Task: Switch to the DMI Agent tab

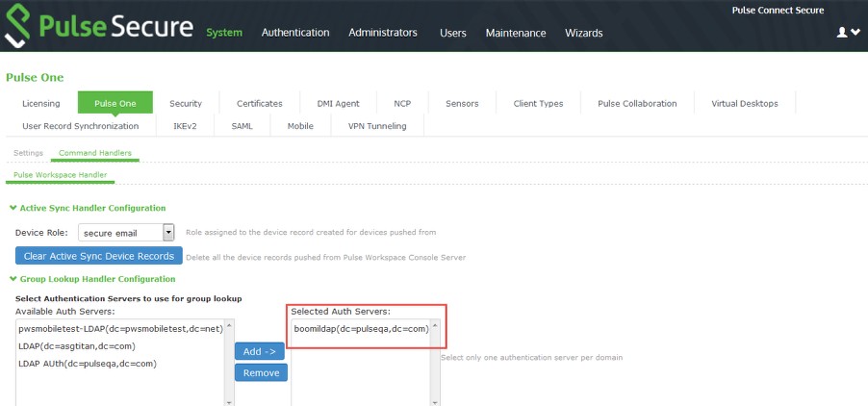Action: 338,104
